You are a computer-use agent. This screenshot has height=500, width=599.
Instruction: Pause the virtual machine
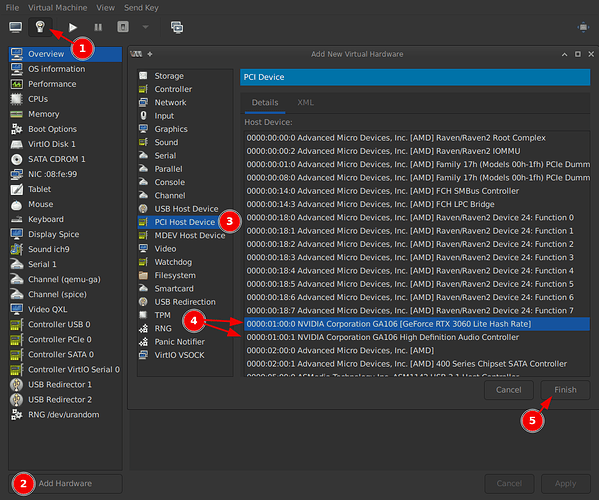coord(98,27)
